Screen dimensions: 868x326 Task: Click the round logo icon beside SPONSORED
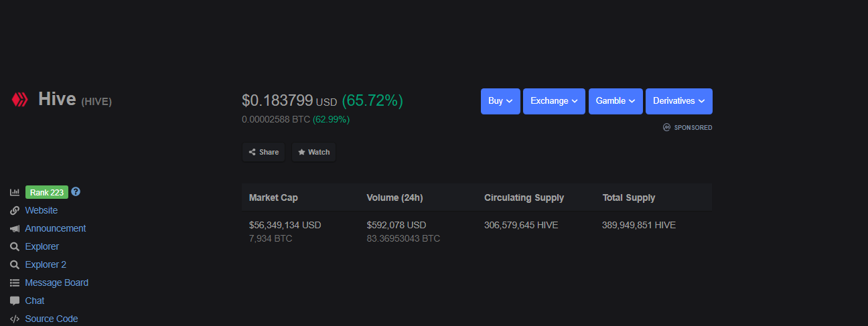[x=666, y=127]
